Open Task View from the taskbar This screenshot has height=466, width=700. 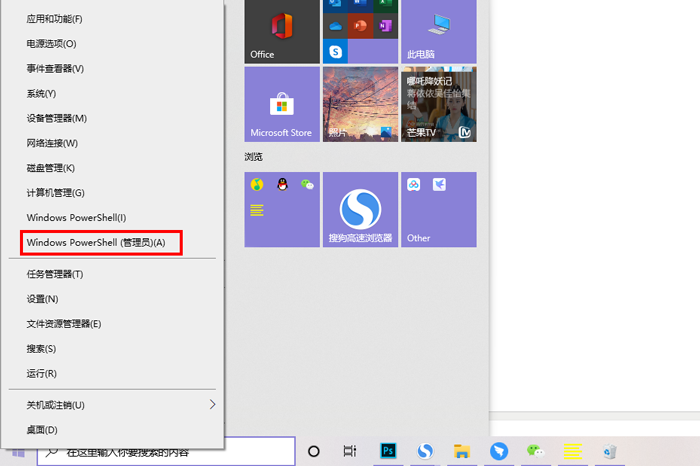pyautogui.click(x=350, y=451)
